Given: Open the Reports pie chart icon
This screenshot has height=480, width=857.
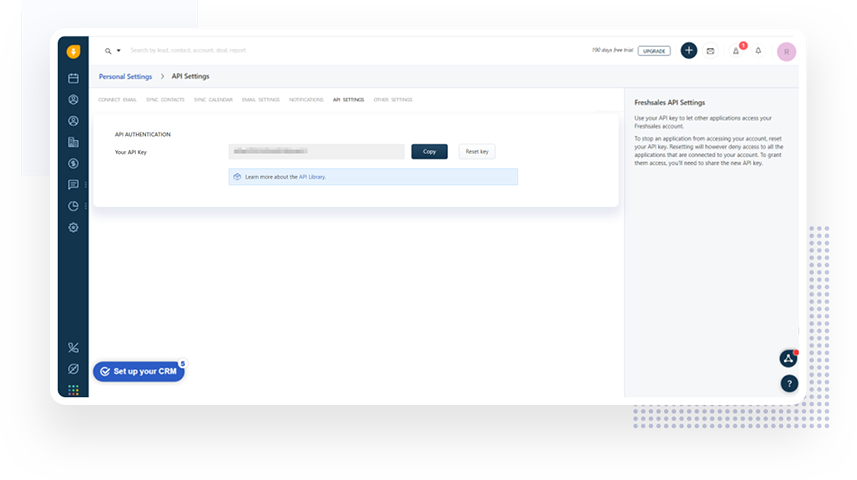Looking at the screenshot, I should coord(73,206).
